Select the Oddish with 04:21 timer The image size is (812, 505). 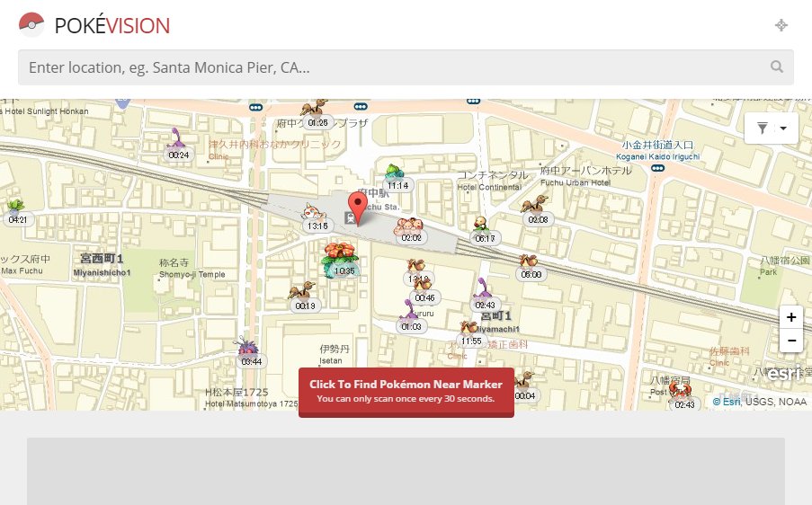tap(17, 212)
